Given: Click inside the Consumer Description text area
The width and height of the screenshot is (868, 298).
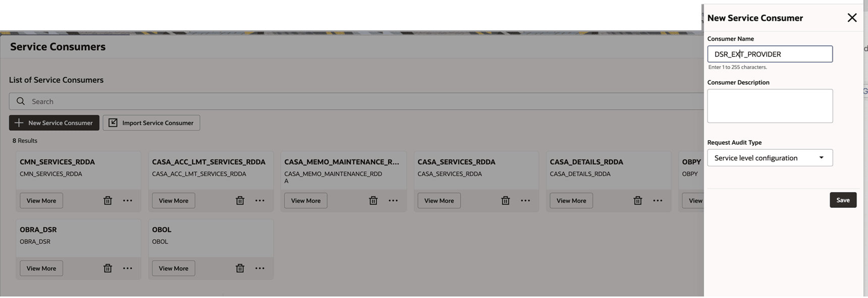Looking at the screenshot, I should [770, 106].
